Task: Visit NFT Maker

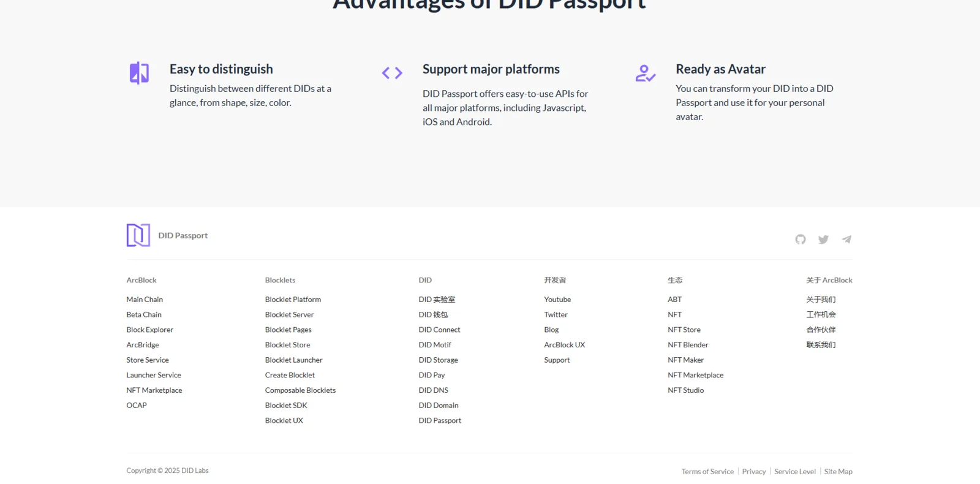Action: tap(685, 360)
